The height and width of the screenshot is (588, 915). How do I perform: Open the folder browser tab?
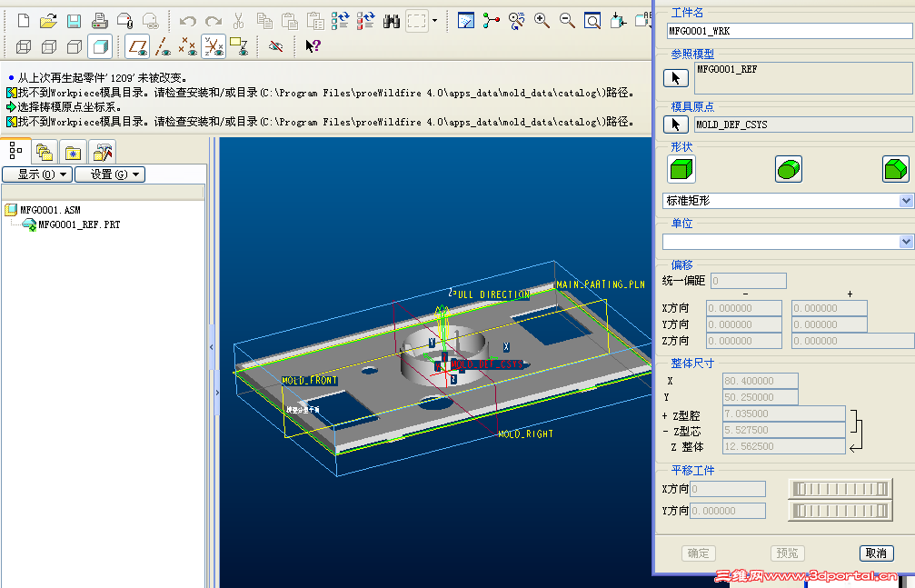coord(45,153)
